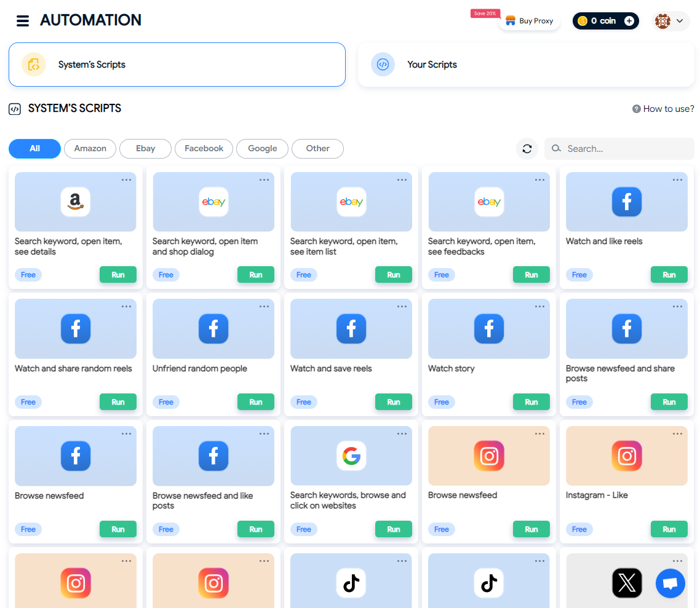Viewport: 700px width, 608px height.
Task: Click the 0 coin balance pill
Action: [x=605, y=21]
